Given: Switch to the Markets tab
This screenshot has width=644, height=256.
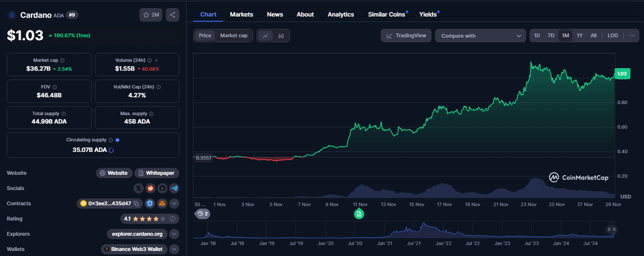Looking at the screenshot, I should click(x=241, y=14).
